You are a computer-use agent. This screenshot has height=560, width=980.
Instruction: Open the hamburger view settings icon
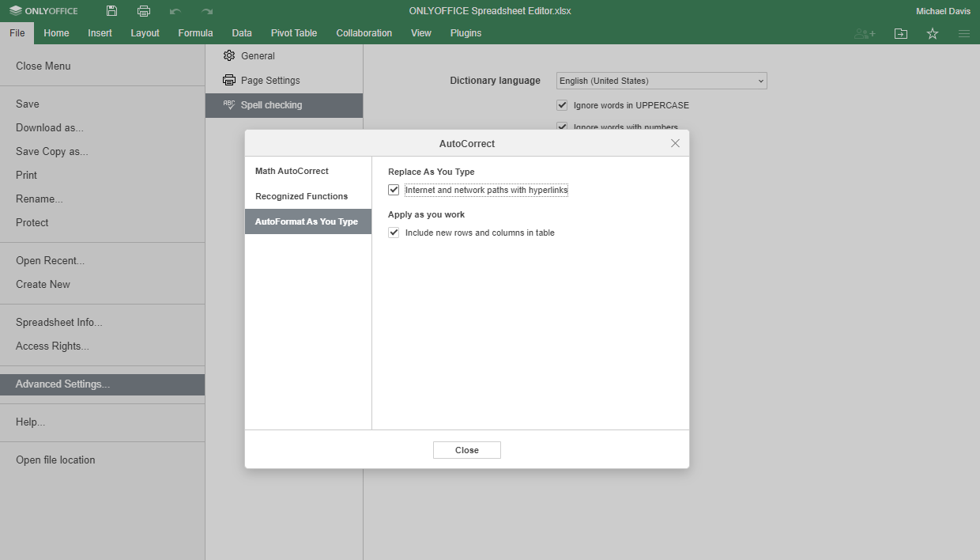point(964,33)
